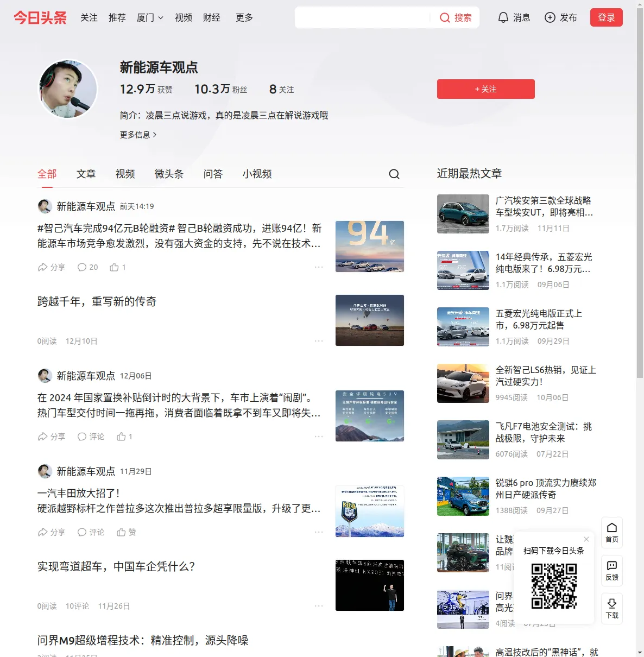Expand the 厦门 city dropdown
Screen dimensions: 644x657
coord(150,17)
